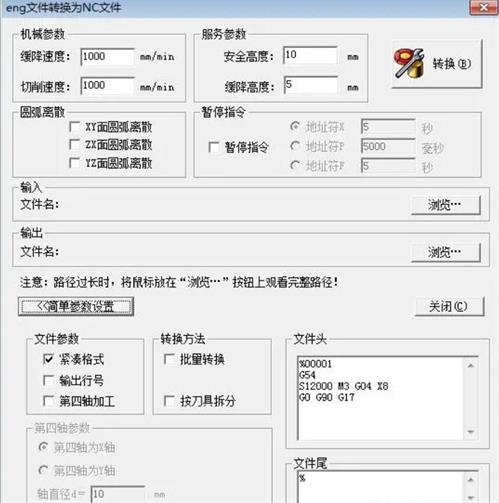Viewport: 499px width, 503px height.
Task: Check the YZ面圆弧离散 box
Action: [74, 163]
